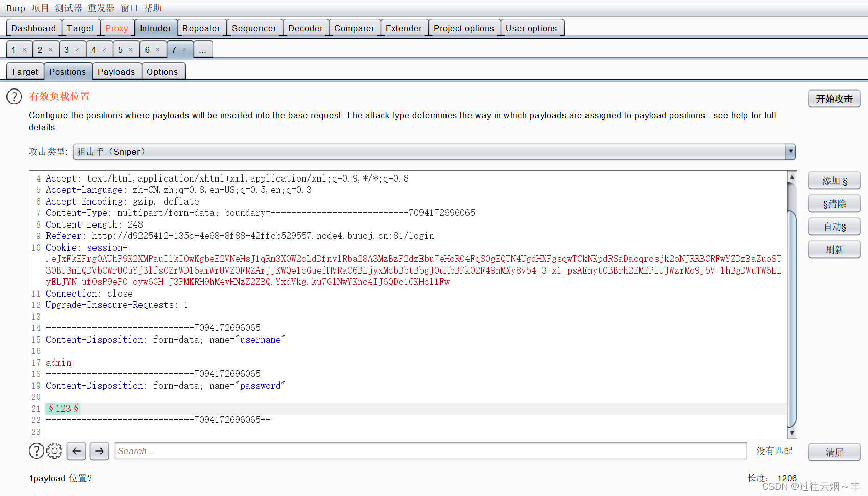Switch to the Extender tab
This screenshot has height=496, width=868.
coord(404,28)
